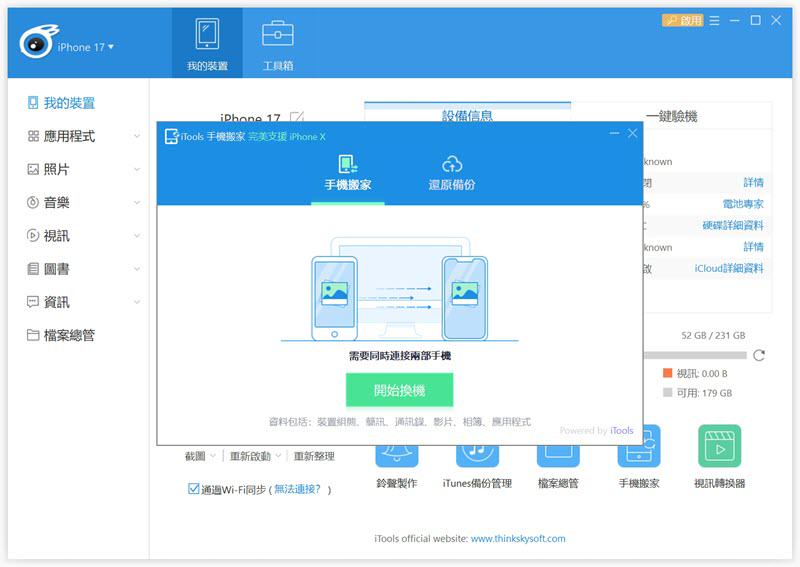
Task: Expand the 資訊 chevron
Action: (137, 302)
